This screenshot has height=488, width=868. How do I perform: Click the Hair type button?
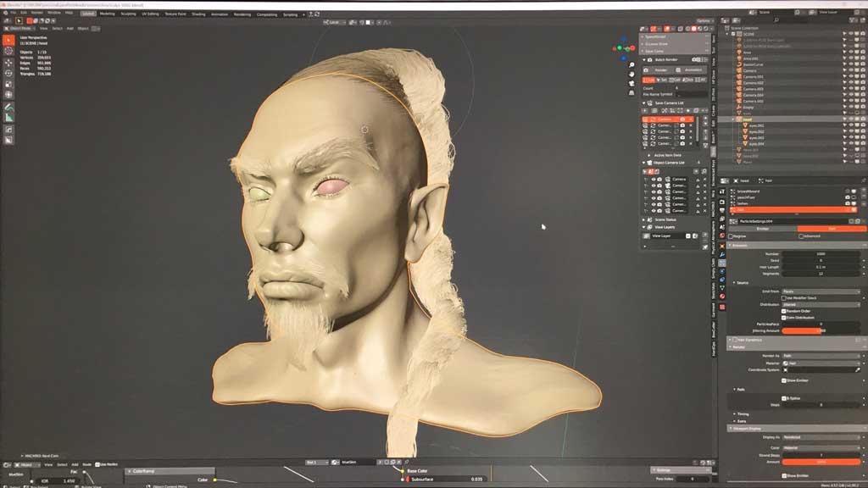(x=832, y=229)
